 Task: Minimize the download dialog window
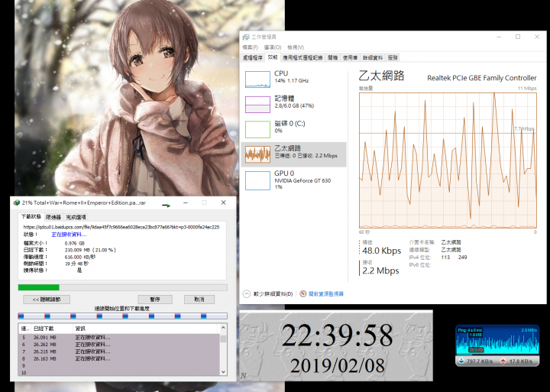click(x=186, y=202)
